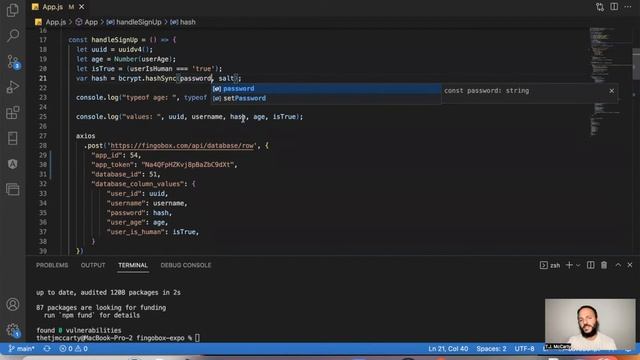Close the bottom panel

630,265
